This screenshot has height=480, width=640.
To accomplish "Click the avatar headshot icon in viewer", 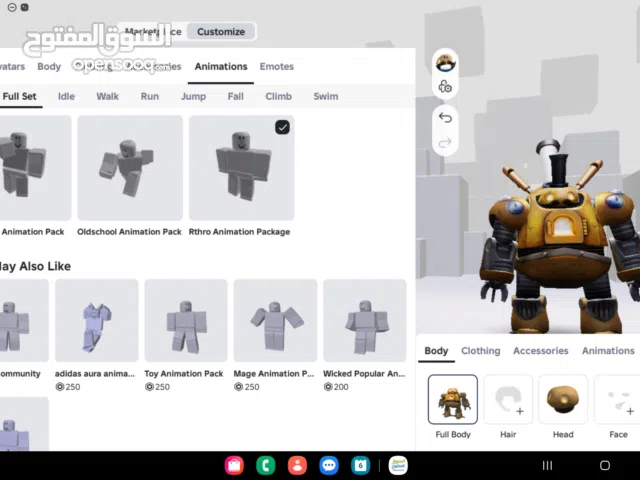I will [x=445, y=63].
